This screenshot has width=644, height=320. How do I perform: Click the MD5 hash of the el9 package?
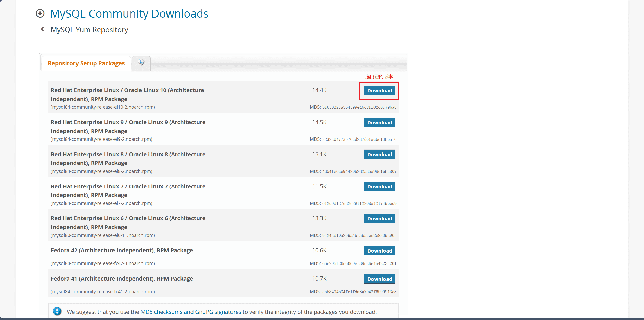click(359, 140)
